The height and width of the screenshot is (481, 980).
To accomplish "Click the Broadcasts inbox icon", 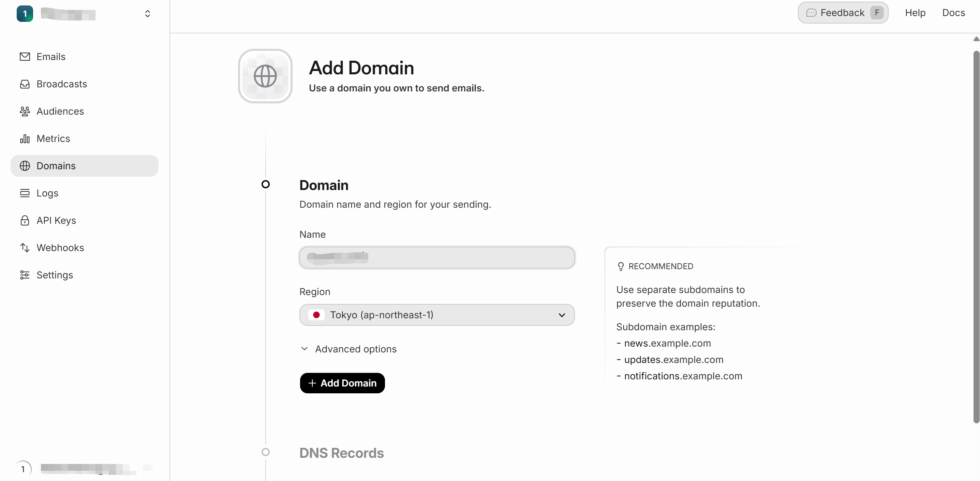I will 25,84.
